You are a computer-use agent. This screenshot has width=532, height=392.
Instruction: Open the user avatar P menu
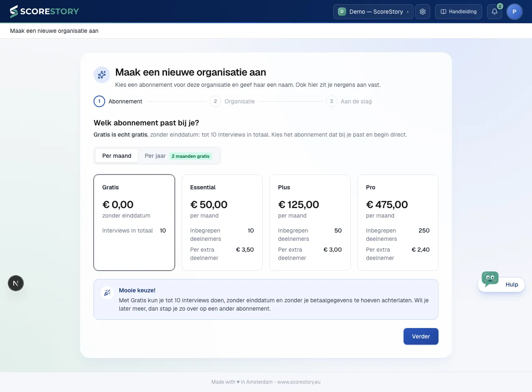(515, 12)
